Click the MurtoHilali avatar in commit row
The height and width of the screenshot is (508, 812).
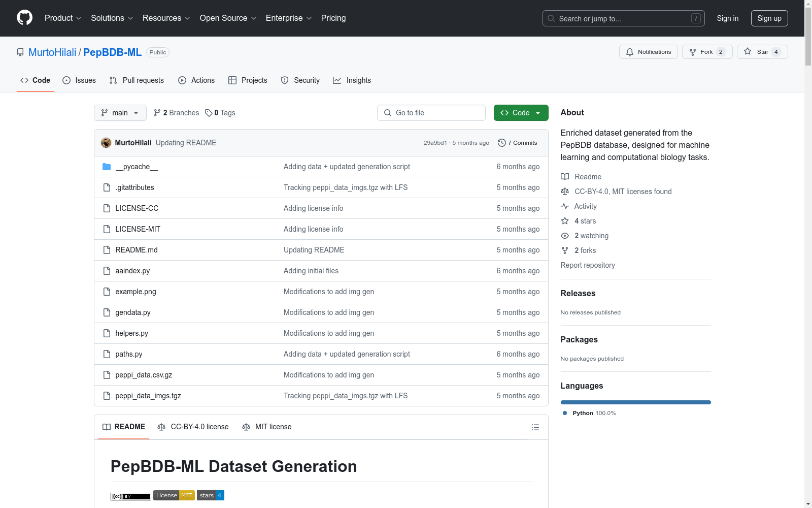(x=106, y=143)
